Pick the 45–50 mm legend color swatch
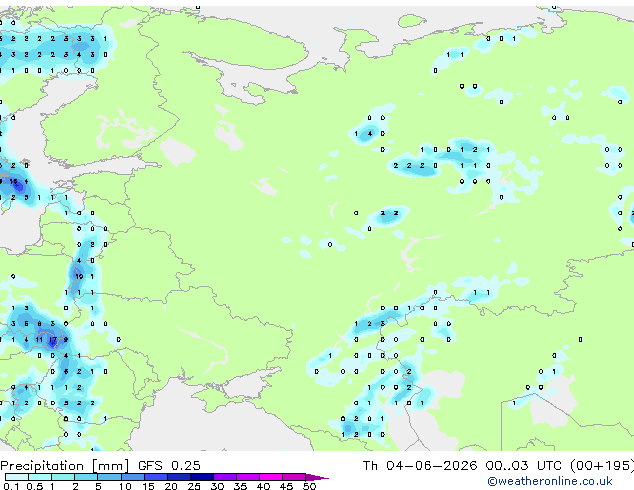The height and width of the screenshot is (490, 634). [294, 477]
